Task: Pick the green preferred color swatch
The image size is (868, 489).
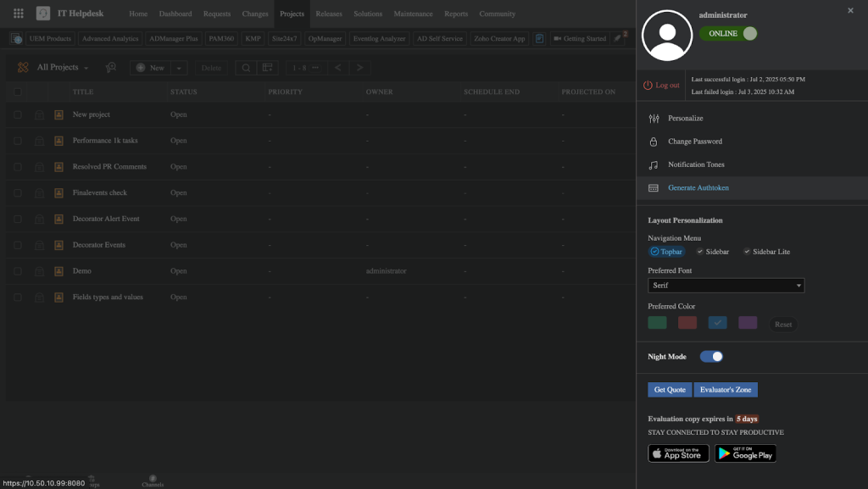Action: coord(657,323)
